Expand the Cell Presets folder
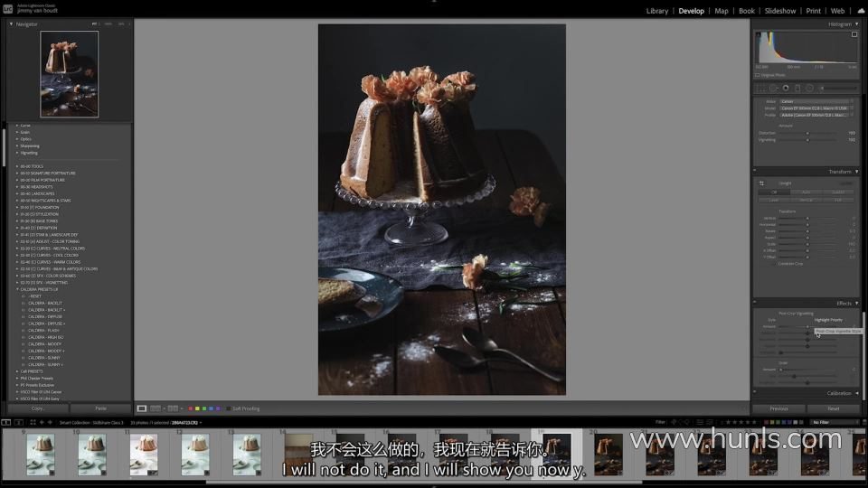Image resolution: width=868 pixels, height=488 pixels. tap(17, 371)
